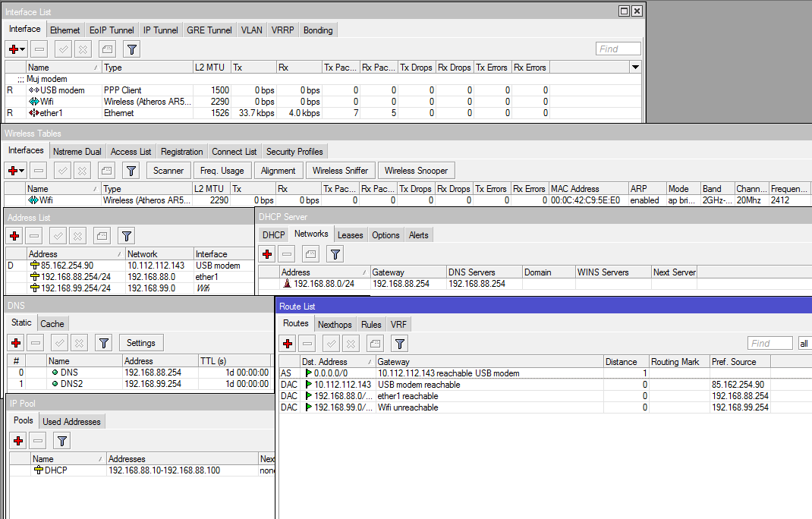Click the filter funnel in DNS window

pos(104,343)
